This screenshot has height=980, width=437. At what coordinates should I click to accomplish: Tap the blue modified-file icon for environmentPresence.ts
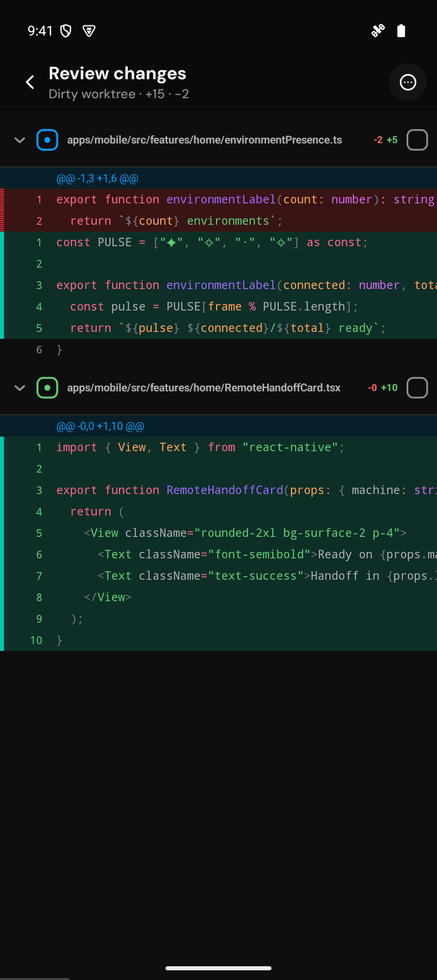pos(47,140)
